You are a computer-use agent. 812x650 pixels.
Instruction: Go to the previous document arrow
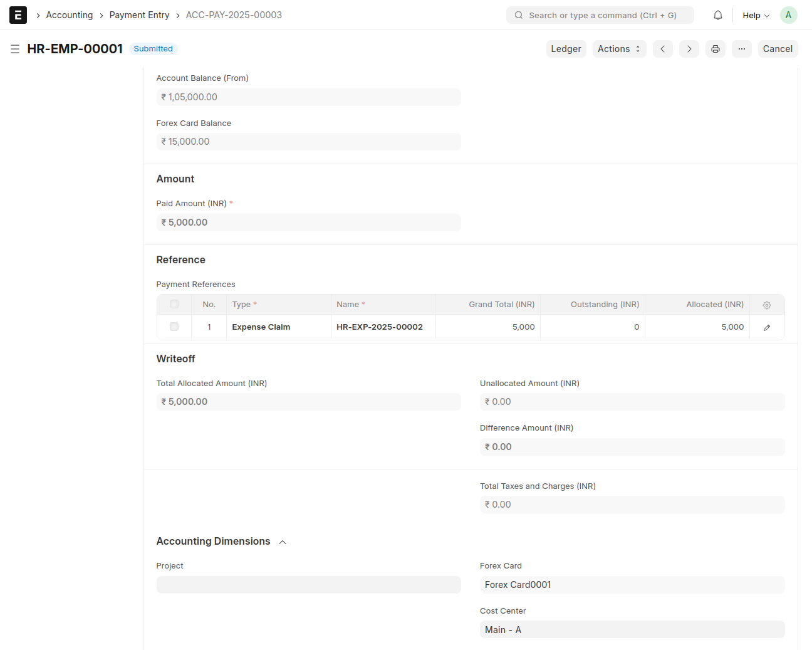point(662,49)
